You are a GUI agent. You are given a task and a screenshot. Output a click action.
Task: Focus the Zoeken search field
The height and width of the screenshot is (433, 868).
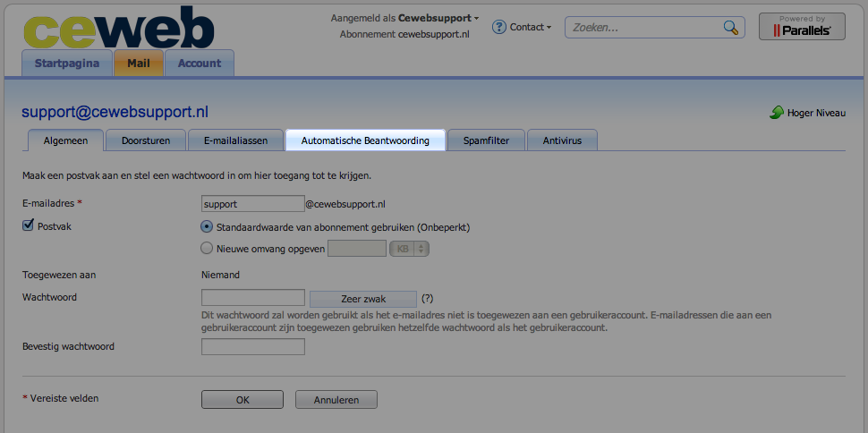(644, 28)
